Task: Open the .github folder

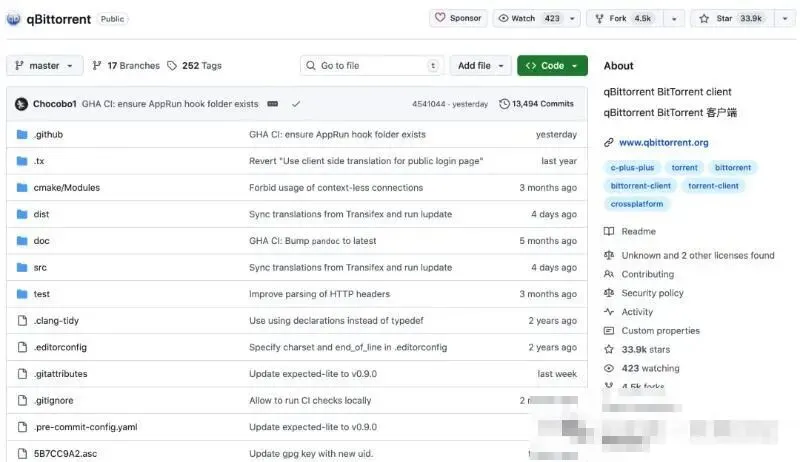Action: tap(48, 135)
